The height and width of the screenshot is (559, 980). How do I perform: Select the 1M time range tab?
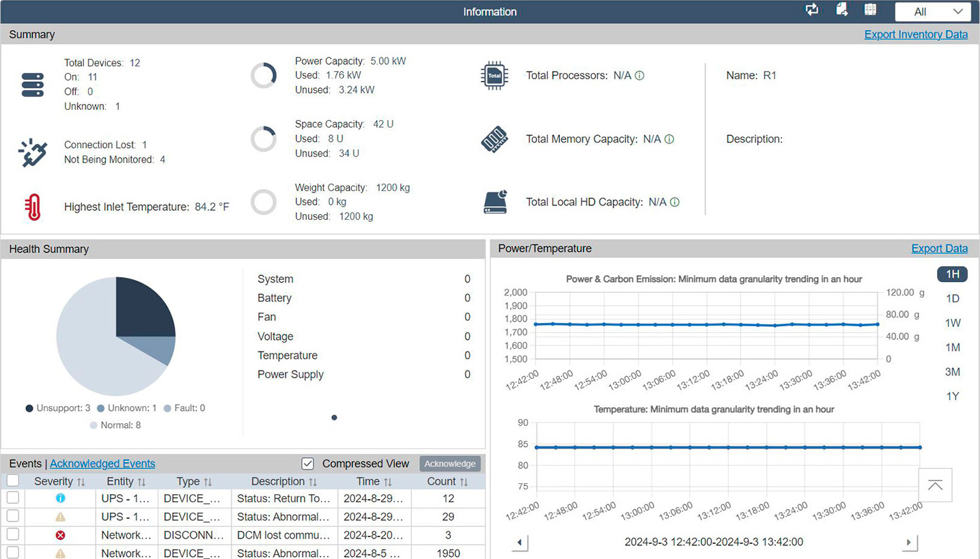point(953,347)
